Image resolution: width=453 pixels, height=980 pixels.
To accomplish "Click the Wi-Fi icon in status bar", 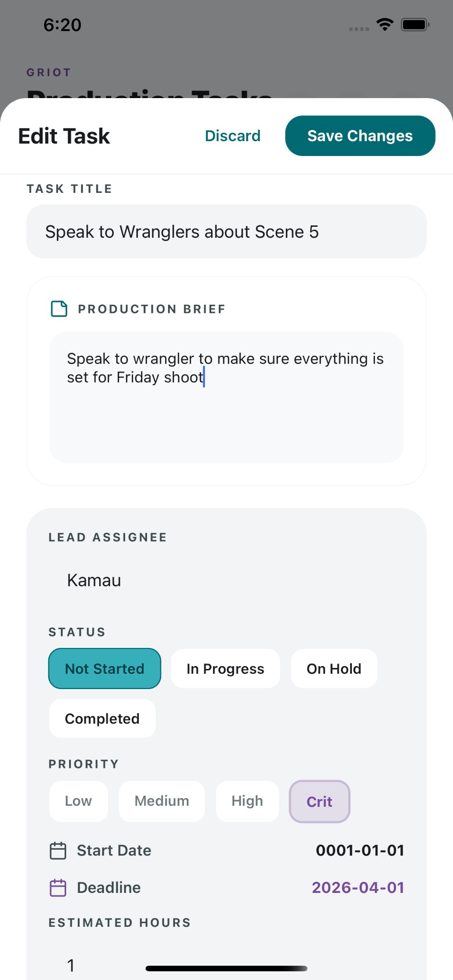I will point(385,24).
